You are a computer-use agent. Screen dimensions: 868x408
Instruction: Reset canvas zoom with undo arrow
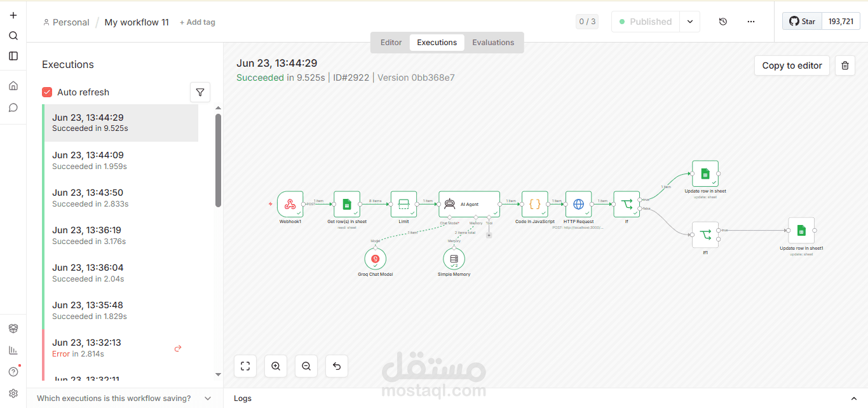click(337, 366)
